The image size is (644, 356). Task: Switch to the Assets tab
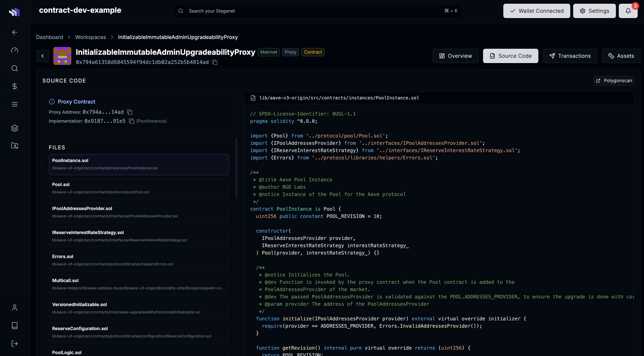[x=621, y=56]
